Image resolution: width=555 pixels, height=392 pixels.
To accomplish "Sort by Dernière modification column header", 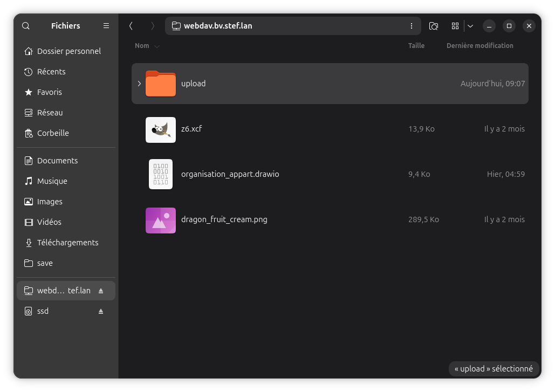I will point(480,46).
